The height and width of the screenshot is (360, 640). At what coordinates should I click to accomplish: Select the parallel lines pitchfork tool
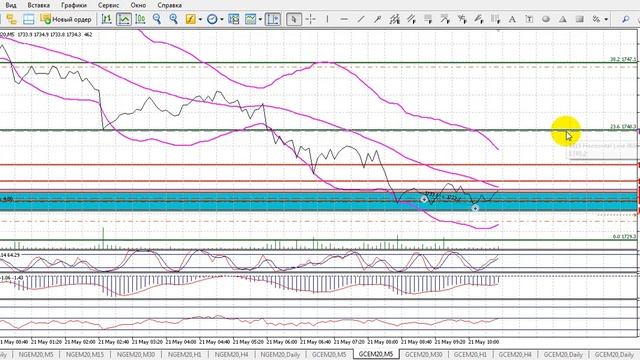(411, 19)
